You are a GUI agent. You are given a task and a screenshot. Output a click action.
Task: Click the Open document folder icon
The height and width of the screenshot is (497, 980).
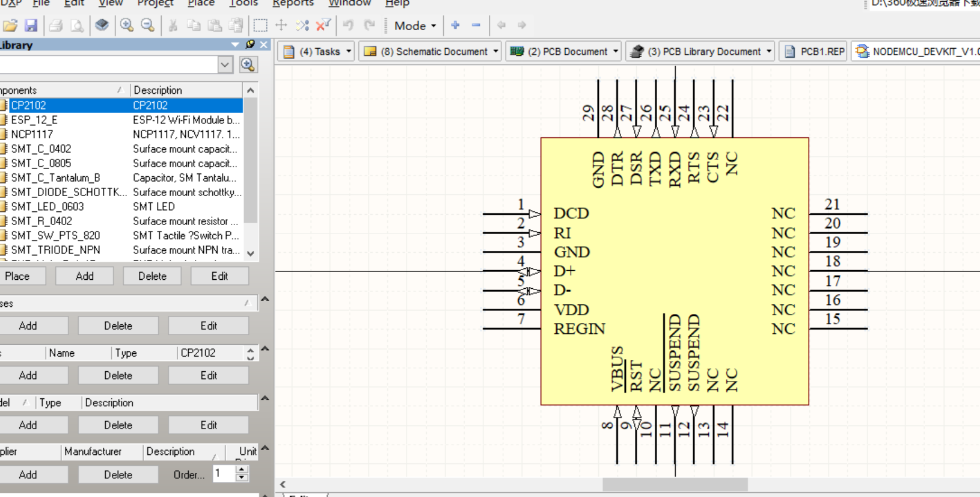pos(10,25)
